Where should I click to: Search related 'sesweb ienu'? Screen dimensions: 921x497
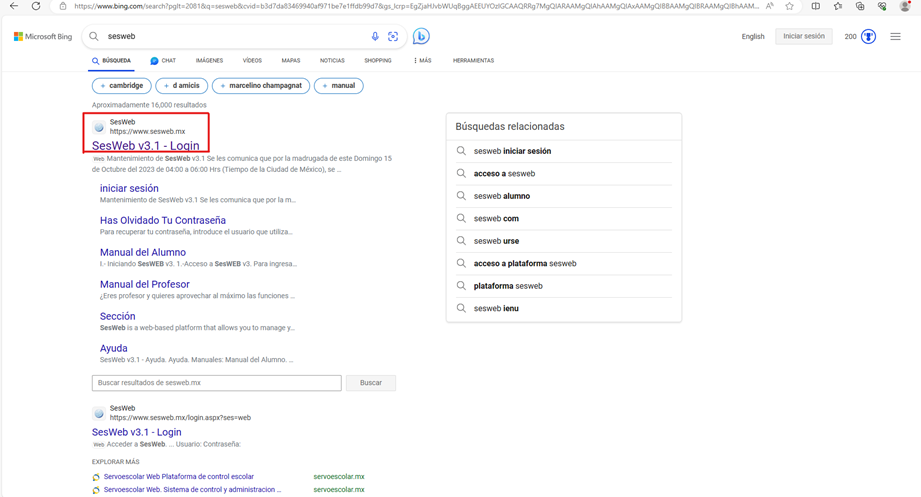[496, 308]
